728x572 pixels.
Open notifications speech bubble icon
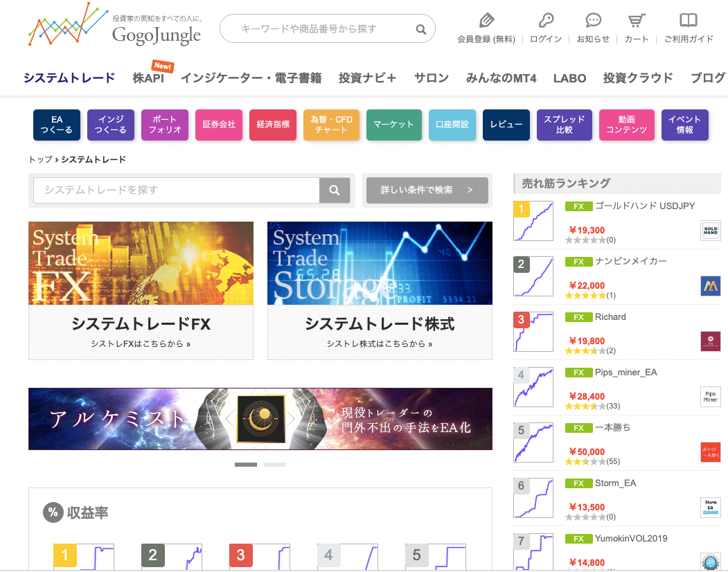coord(594,20)
